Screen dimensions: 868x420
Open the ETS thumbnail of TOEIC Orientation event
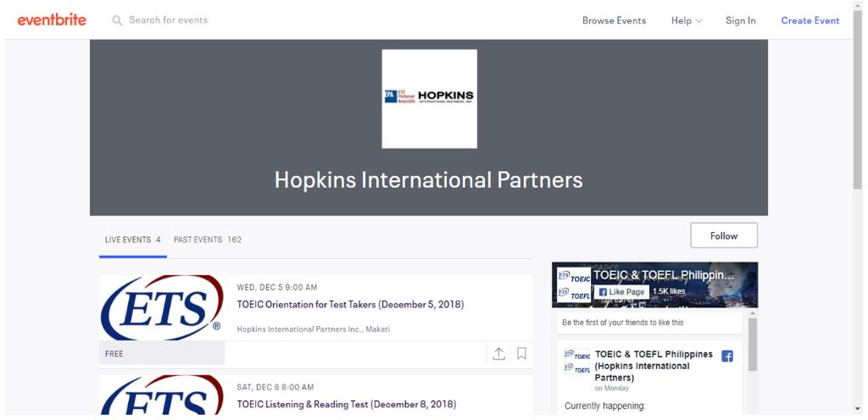[162, 307]
